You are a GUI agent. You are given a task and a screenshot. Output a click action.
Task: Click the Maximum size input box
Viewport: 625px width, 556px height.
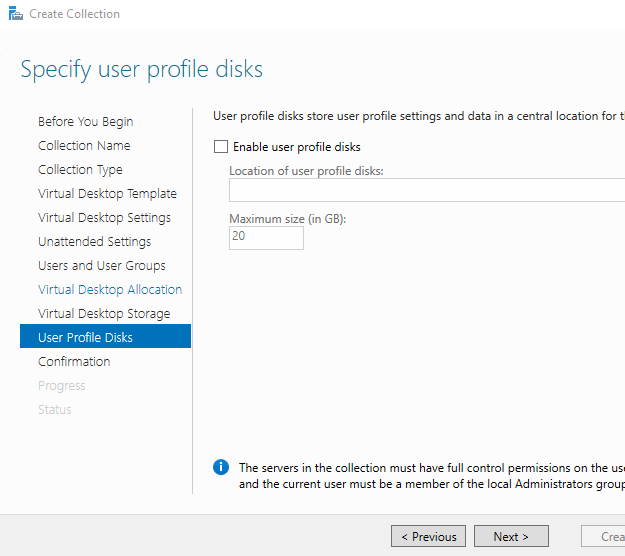click(x=266, y=237)
